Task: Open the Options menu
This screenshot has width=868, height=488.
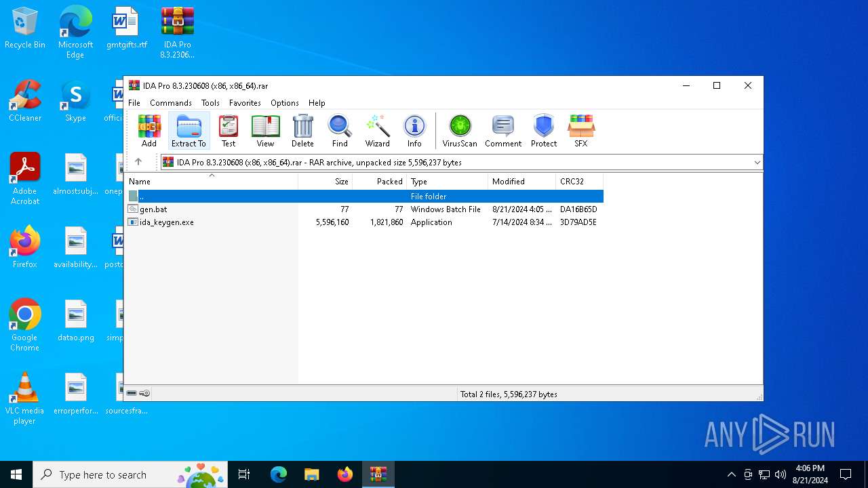Action: click(x=285, y=103)
